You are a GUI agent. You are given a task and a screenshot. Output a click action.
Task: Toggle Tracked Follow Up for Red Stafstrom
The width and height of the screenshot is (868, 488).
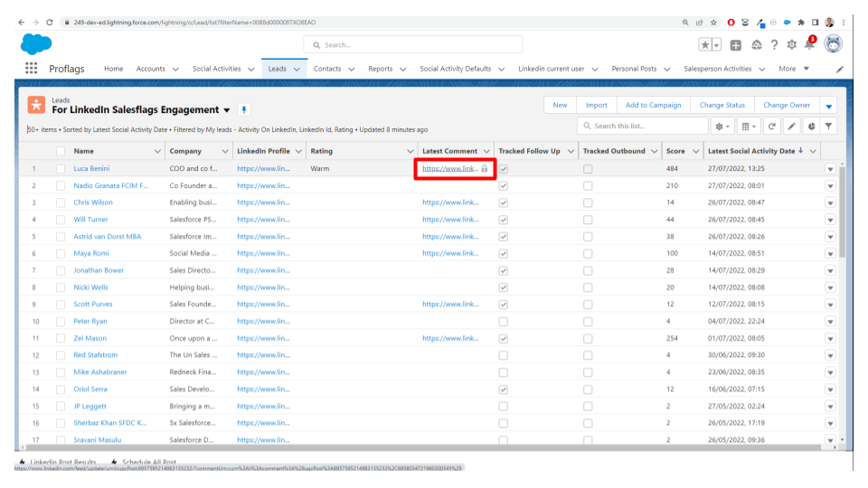pyautogui.click(x=504, y=355)
